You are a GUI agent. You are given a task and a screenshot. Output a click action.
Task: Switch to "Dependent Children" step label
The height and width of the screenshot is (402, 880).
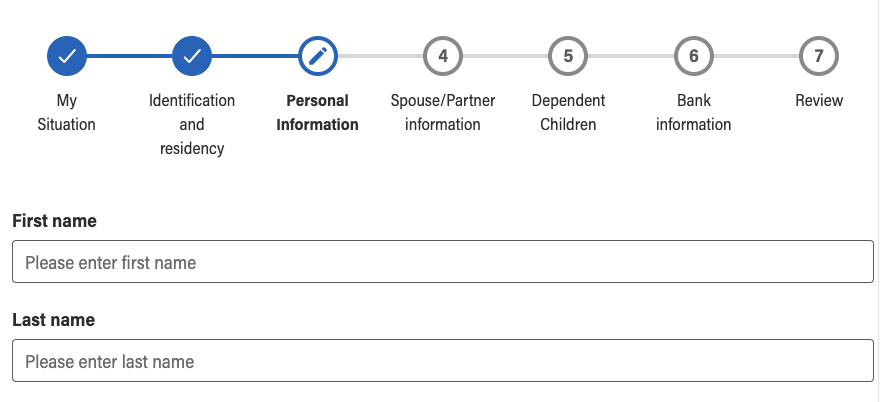(568, 113)
